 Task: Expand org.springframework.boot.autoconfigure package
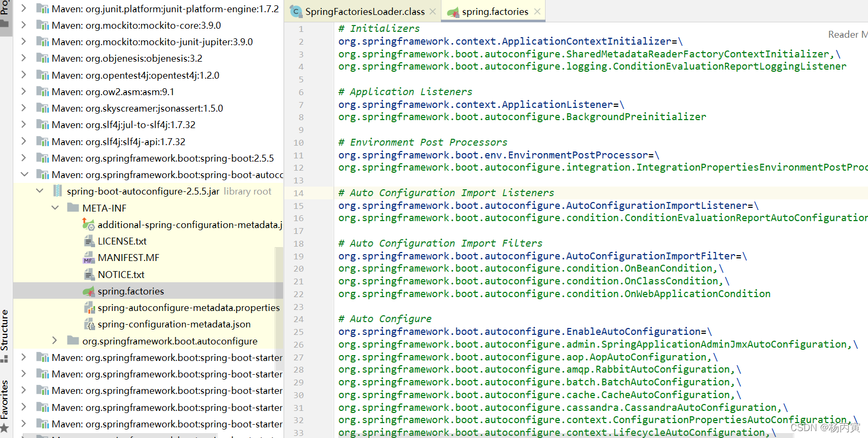[x=55, y=341]
